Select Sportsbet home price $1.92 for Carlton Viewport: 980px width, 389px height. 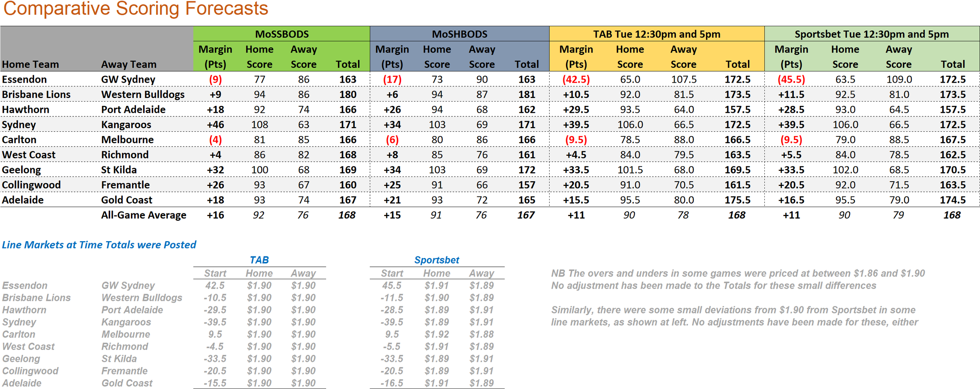click(x=437, y=334)
